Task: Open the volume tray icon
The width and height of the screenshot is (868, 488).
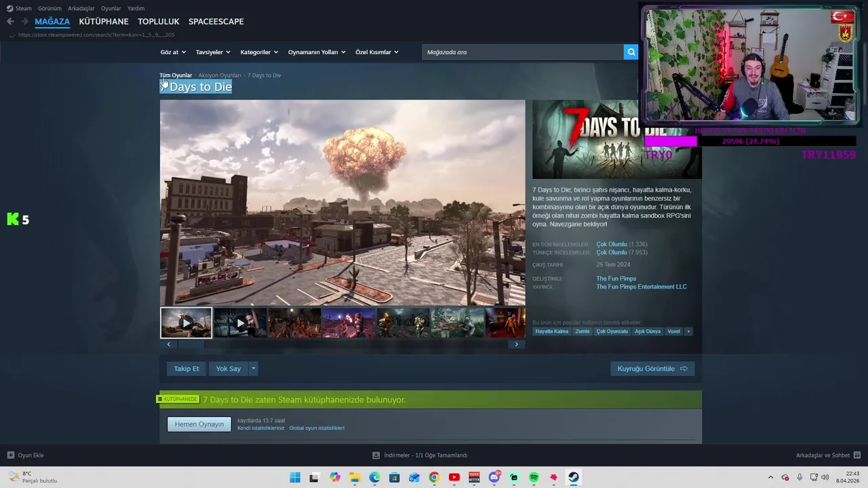Action: 825,477
